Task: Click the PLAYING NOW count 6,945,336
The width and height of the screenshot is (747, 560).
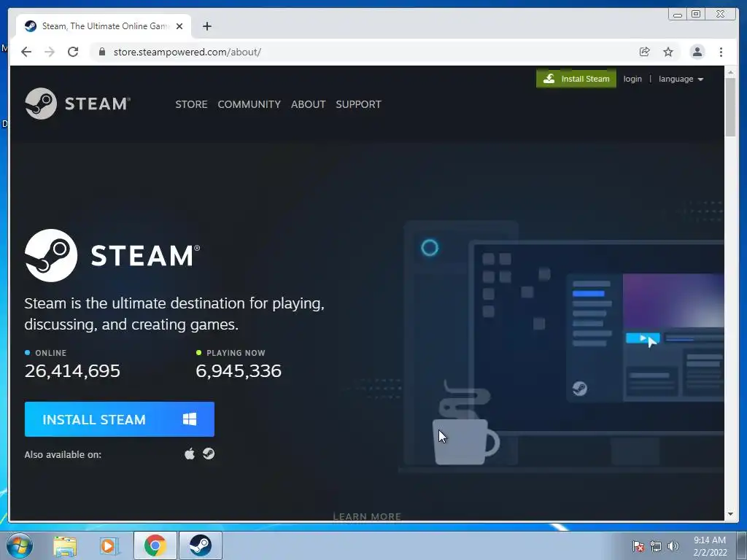Action: (x=239, y=370)
